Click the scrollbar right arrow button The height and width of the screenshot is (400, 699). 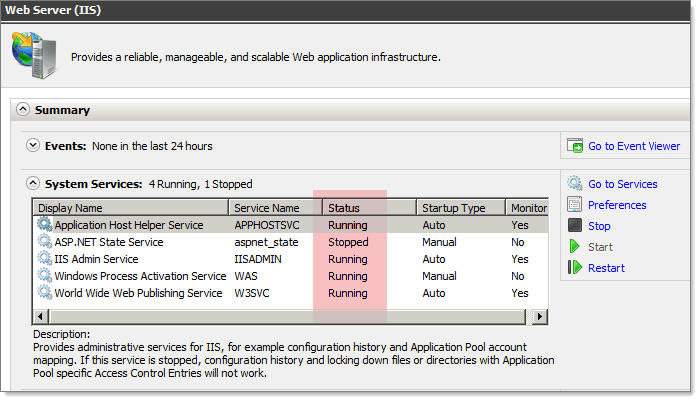coord(540,317)
